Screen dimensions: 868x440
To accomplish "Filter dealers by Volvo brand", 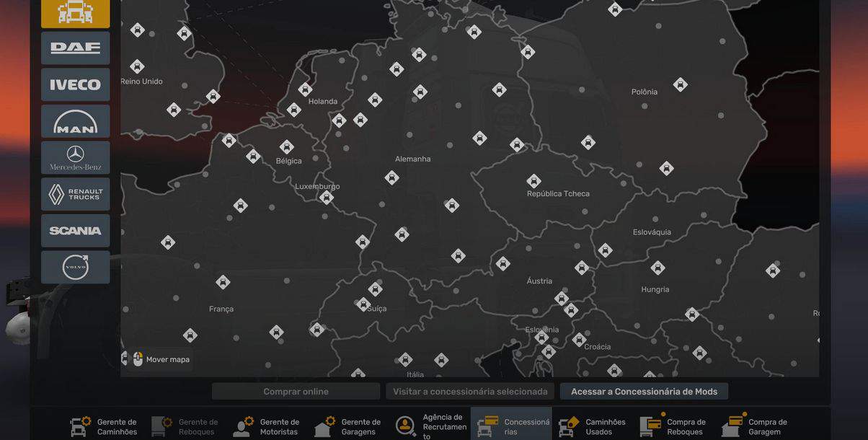I will coord(75,267).
